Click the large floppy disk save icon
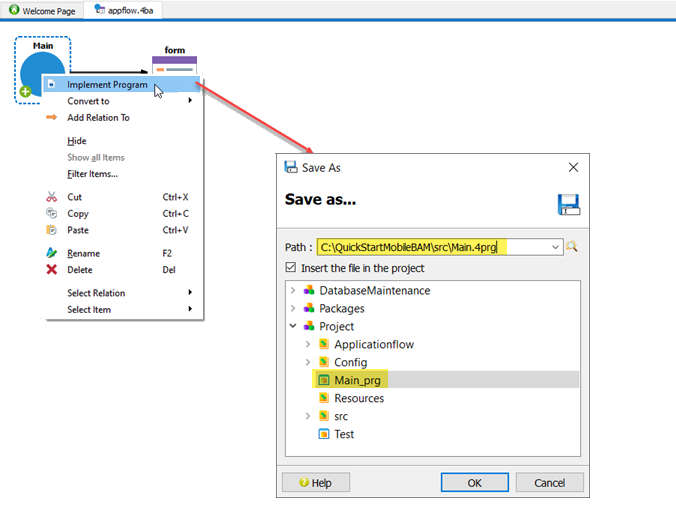The image size is (676, 522). click(x=569, y=204)
